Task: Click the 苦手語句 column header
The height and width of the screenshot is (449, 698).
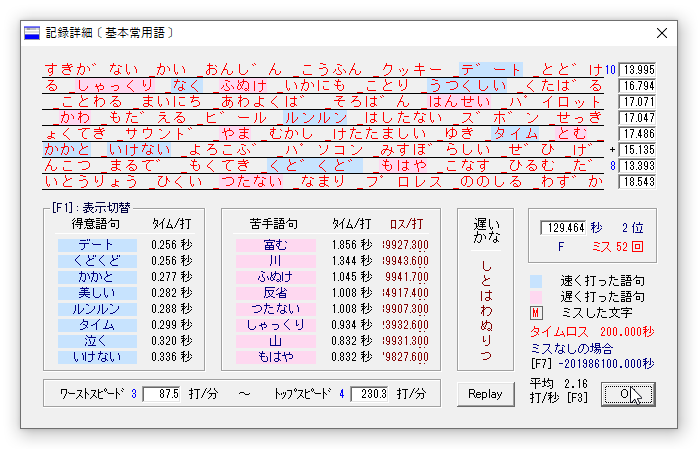Action: coord(274,224)
